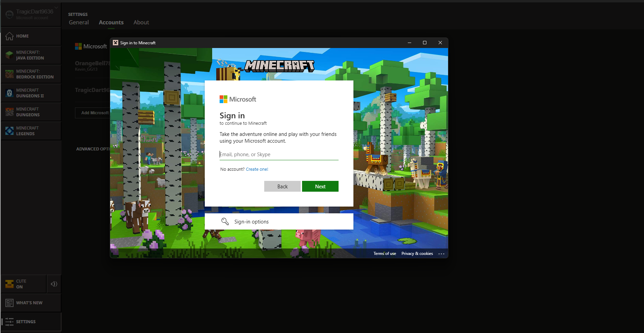The width and height of the screenshot is (644, 333).
Task: Select the OrangeBell account entry
Action: click(92, 66)
